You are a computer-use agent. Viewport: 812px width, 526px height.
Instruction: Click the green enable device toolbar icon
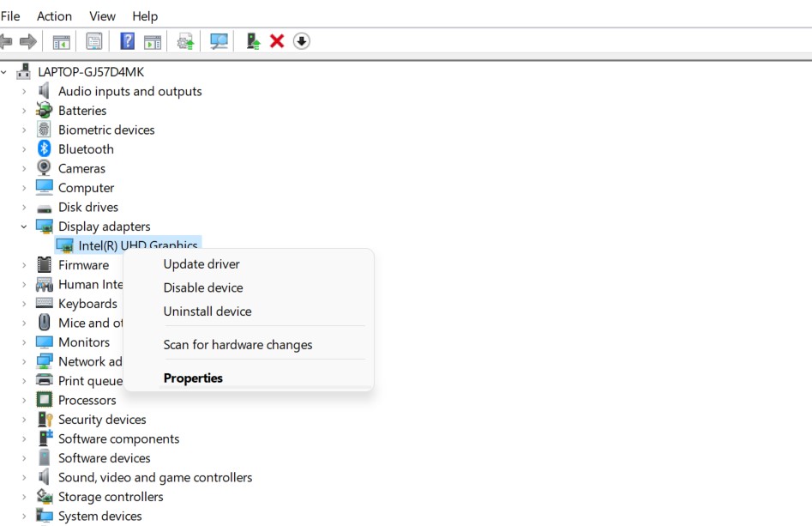[x=253, y=41]
